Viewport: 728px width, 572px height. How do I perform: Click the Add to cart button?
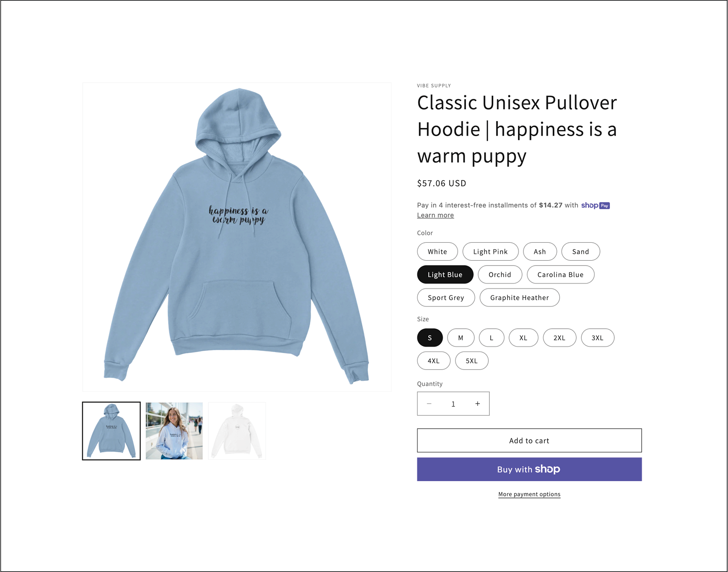529,440
